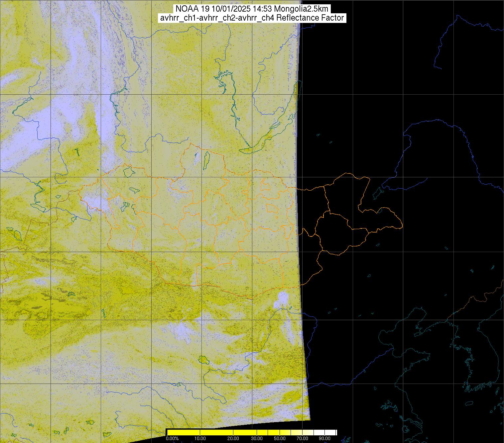Click the "10.00" color scale label
This screenshot has height=443, width=504.
coord(200,438)
